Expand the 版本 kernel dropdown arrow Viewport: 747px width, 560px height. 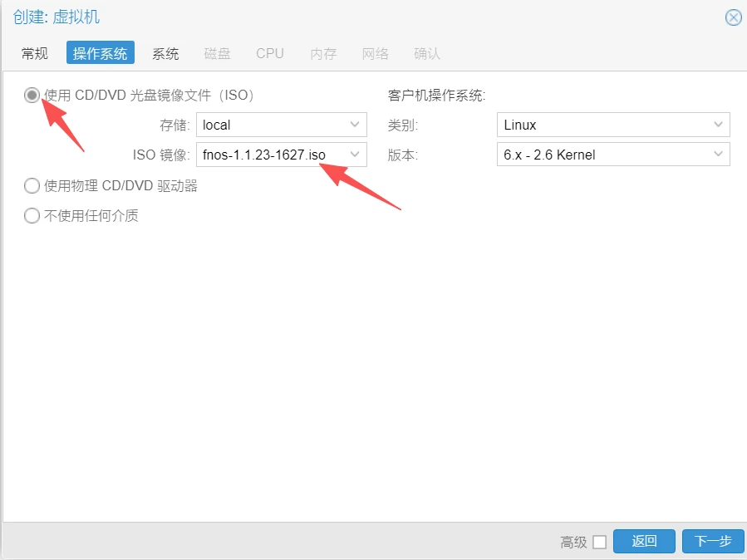719,155
